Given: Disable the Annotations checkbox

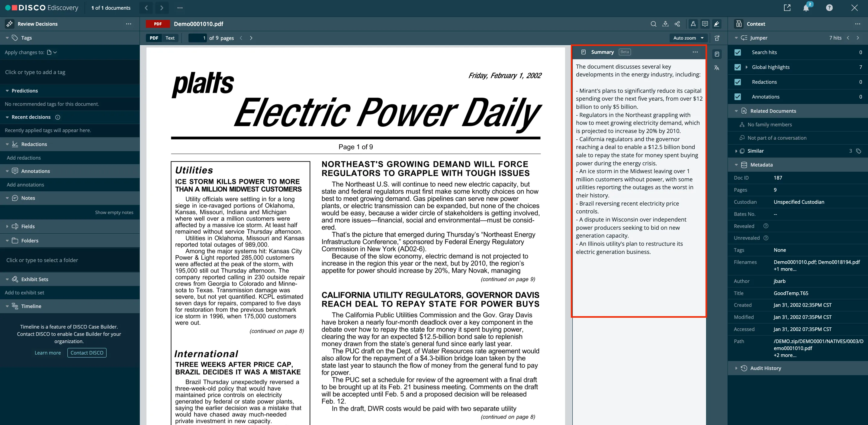Looking at the screenshot, I should coord(738,96).
